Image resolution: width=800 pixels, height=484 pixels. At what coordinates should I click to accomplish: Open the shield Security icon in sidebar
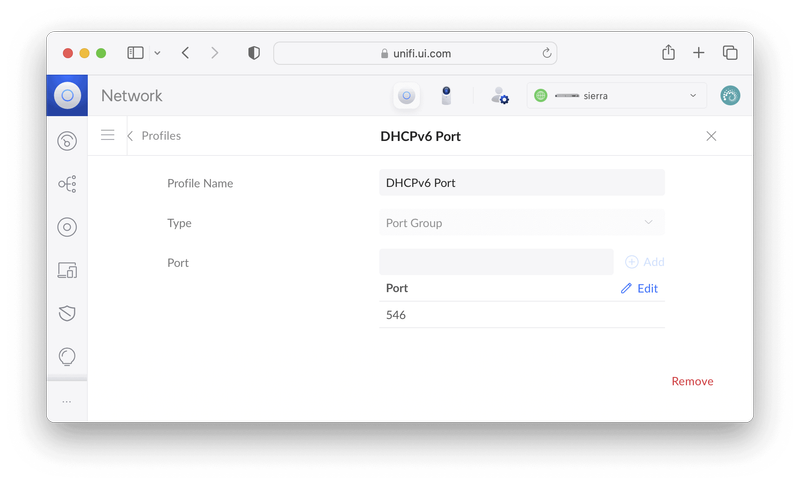click(67, 313)
